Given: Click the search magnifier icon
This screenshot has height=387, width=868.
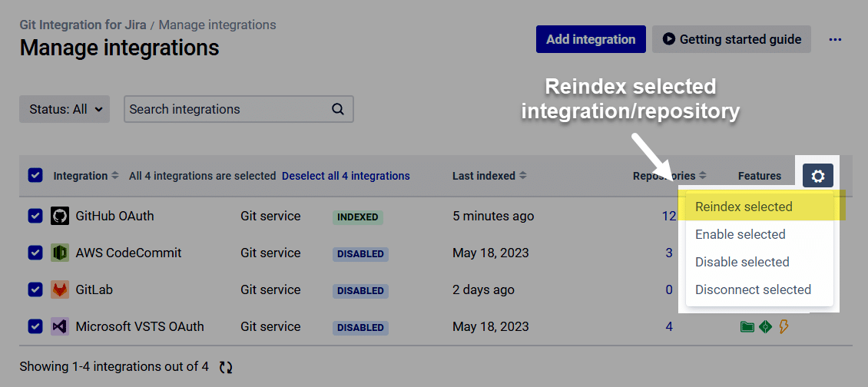Looking at the screenshot, I should 338,109.
